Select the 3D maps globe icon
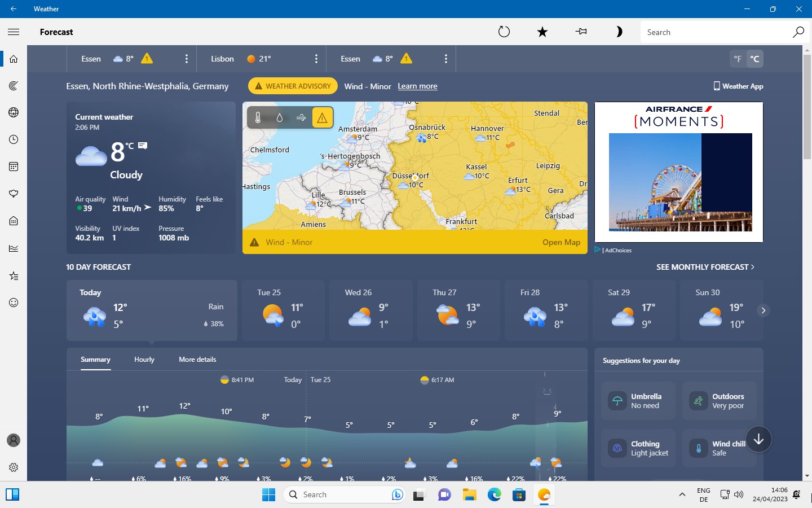 pos(14,112)
